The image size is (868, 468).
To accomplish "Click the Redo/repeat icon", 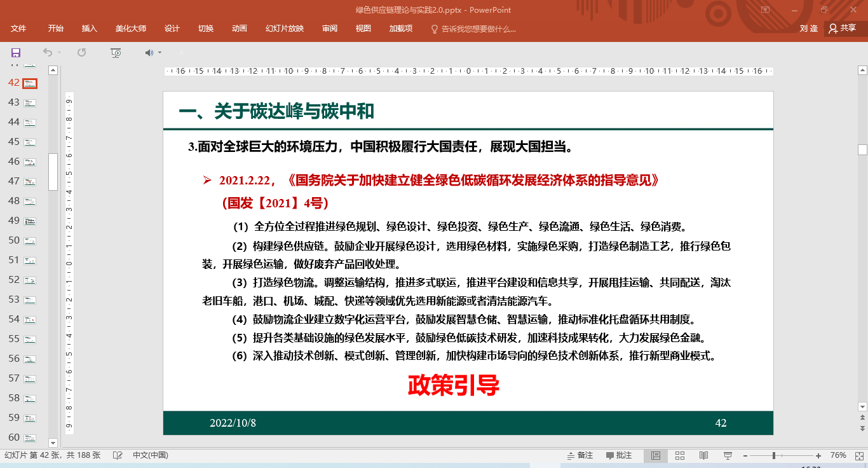I will point(81,53).
